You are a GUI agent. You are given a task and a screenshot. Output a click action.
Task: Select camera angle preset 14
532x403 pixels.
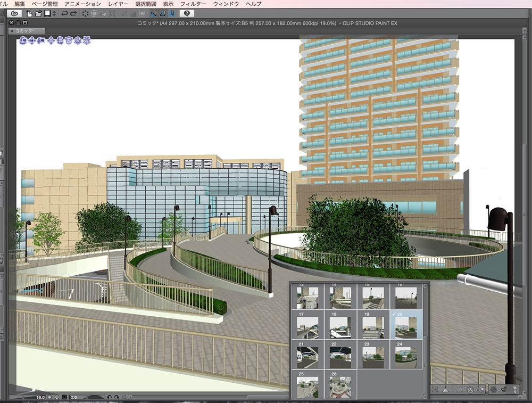[x=340, y=296]
